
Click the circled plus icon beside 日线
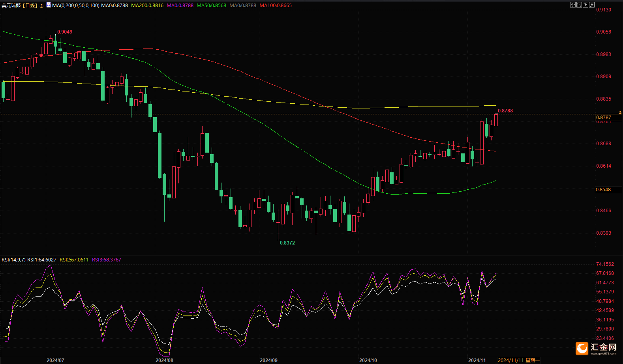click(41, 6)
